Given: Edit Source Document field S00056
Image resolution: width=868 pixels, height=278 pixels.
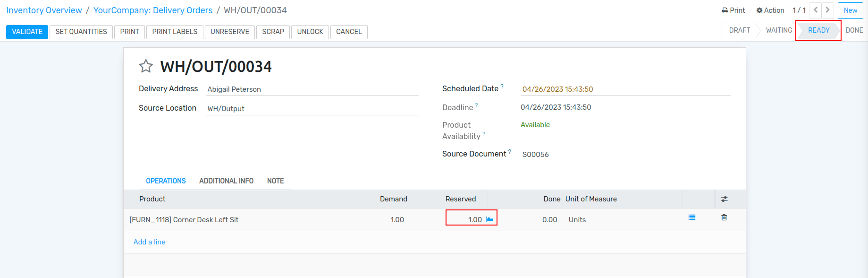Looking at the screenshot, I should click(625, 155).
